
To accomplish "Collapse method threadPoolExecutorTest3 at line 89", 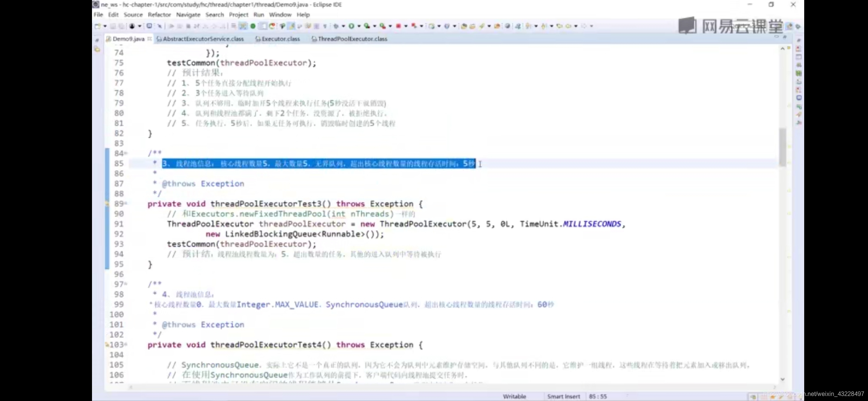I will [x=126, y=203].
